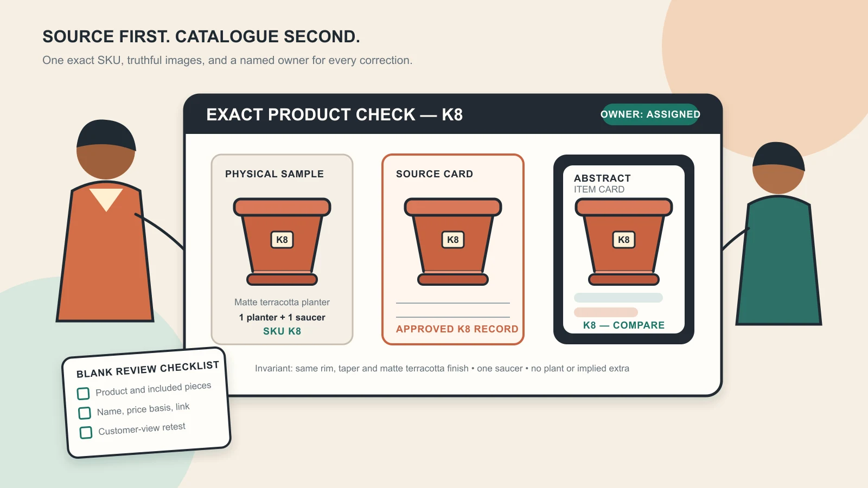
Task: Click the pale blue placeholder bar
Action: pyautogui.click(x=618, y=298)
